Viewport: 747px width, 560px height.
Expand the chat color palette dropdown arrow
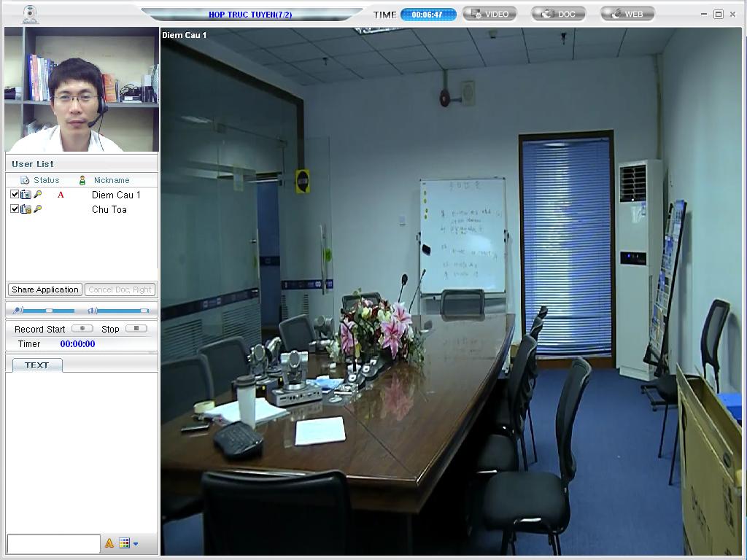pyautogui.click(x=136, y=543)
